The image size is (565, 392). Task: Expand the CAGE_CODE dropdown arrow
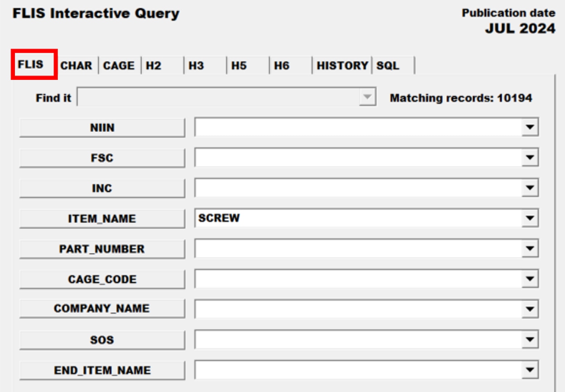point(530,279)
